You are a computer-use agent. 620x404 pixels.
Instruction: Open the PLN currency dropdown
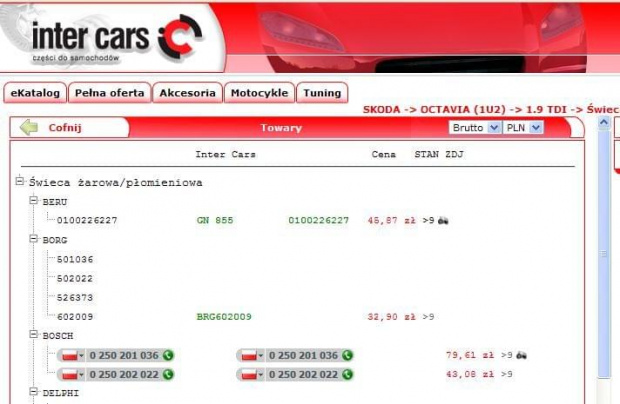[523, 128]
